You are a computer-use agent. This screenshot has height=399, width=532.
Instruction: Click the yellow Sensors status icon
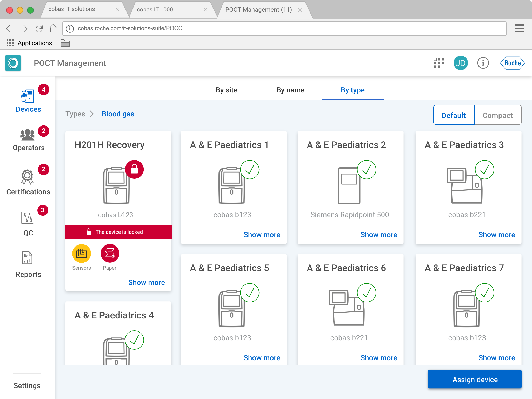click(82, 254)
